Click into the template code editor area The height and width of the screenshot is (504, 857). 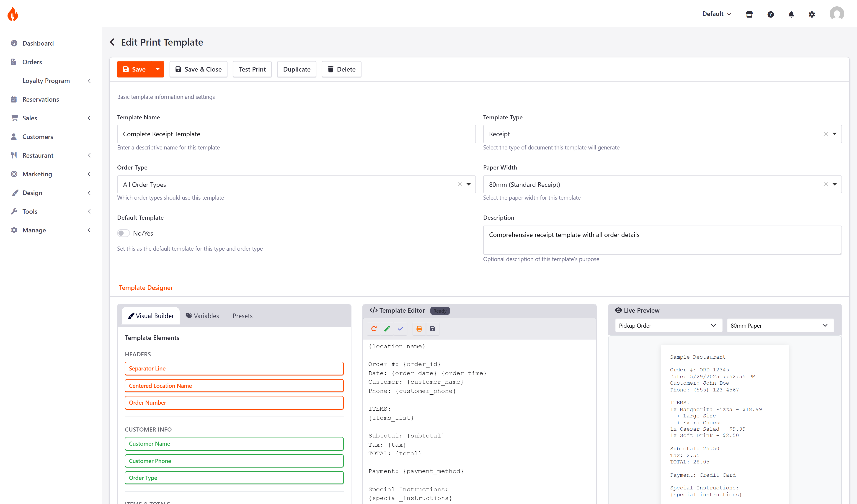(x=480, y=422)
